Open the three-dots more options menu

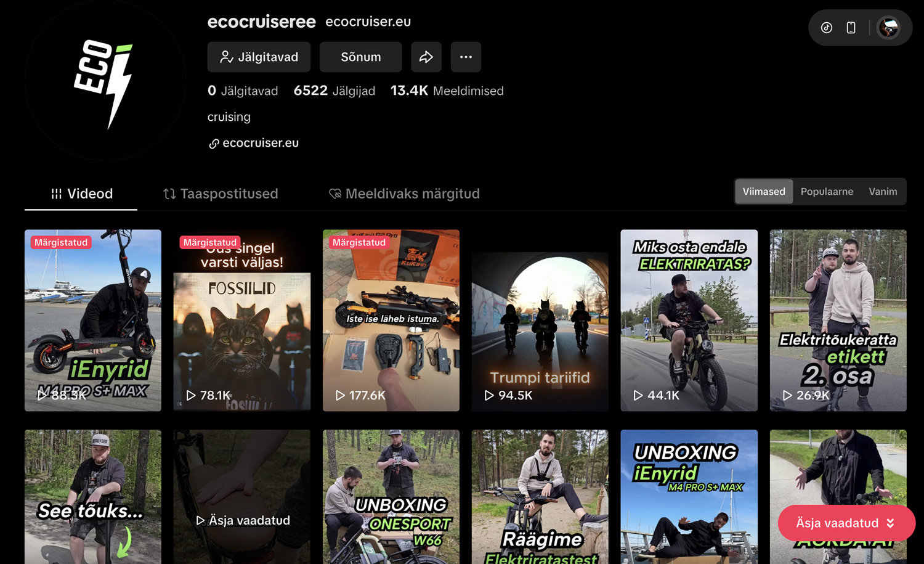466,57
